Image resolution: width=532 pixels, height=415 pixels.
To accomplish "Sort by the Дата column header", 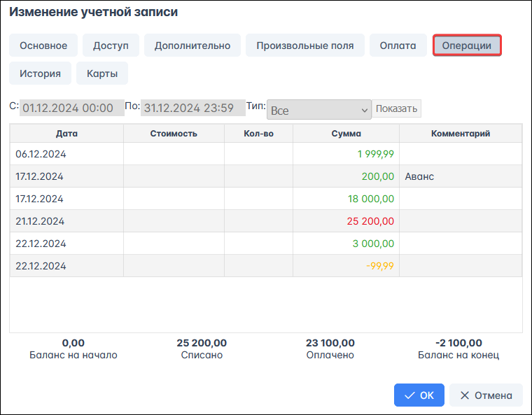I will [66, 134].
